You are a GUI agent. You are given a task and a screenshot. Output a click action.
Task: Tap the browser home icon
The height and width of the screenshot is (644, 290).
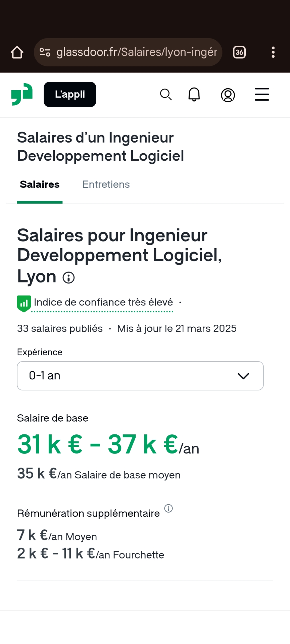pyautogui.click(x=17, y=52)
